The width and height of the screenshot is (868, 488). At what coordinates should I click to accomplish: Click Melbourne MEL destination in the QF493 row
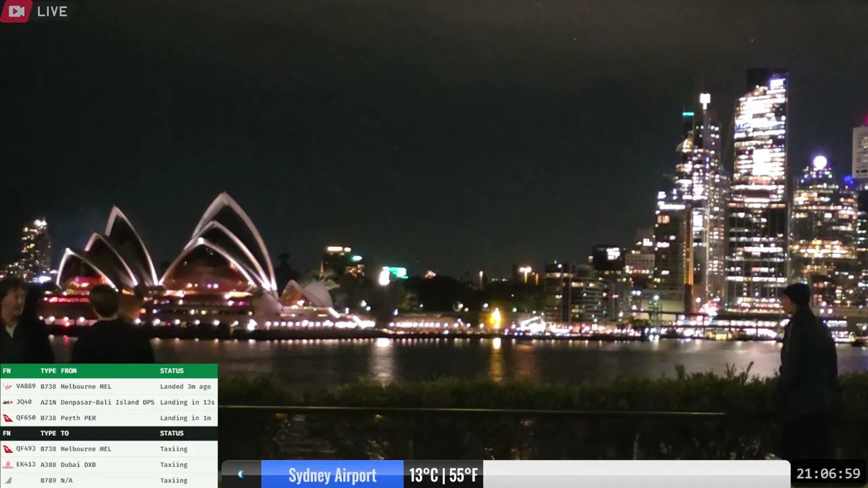point(86,449)
